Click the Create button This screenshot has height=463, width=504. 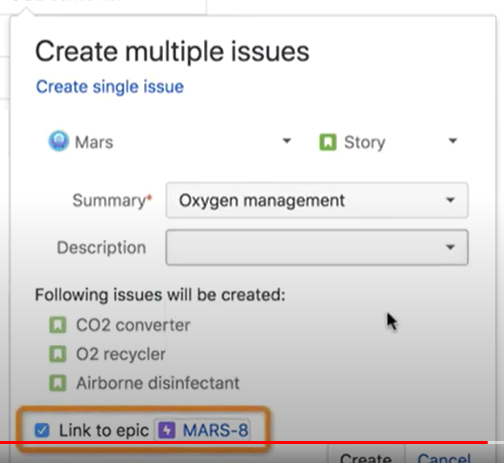click(366, 457)
